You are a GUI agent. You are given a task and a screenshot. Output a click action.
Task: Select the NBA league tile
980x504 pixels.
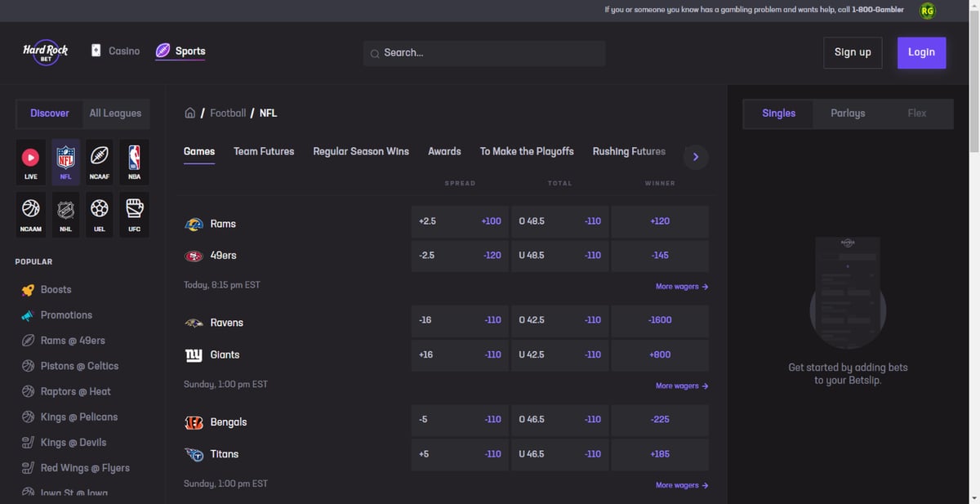[134, 161]
